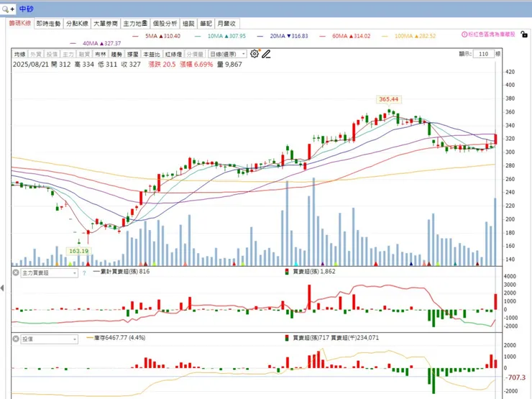Toggle the 融資 overlay button

pos(84,54)
